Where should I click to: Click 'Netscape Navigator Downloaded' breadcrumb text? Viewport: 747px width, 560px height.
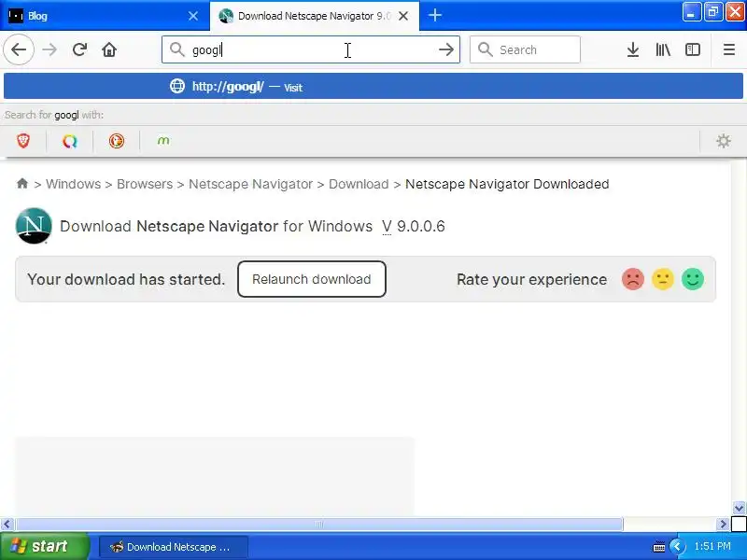pyautogui.click(x=507, y=184)
